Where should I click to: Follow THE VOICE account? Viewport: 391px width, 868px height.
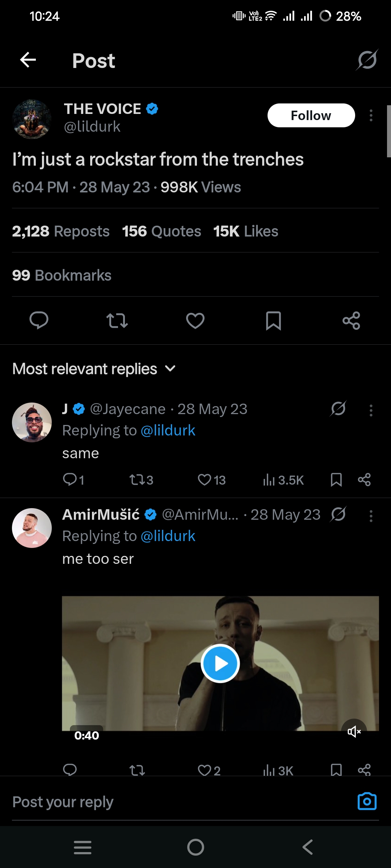click(x=311, y=116)
